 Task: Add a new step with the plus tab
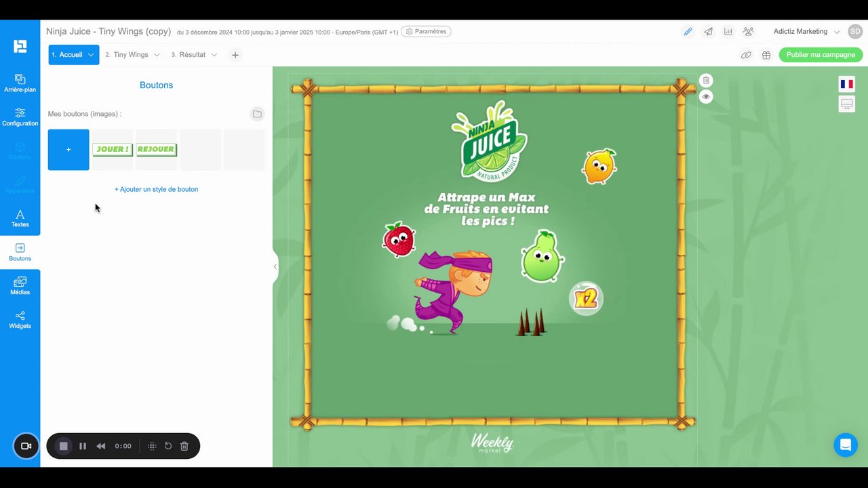[235, 55]
